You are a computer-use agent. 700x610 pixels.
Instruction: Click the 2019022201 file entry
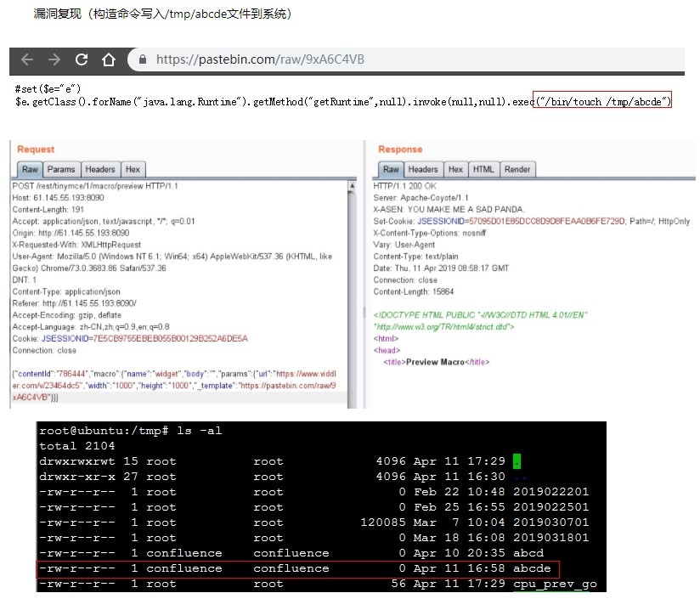[550, 492]
